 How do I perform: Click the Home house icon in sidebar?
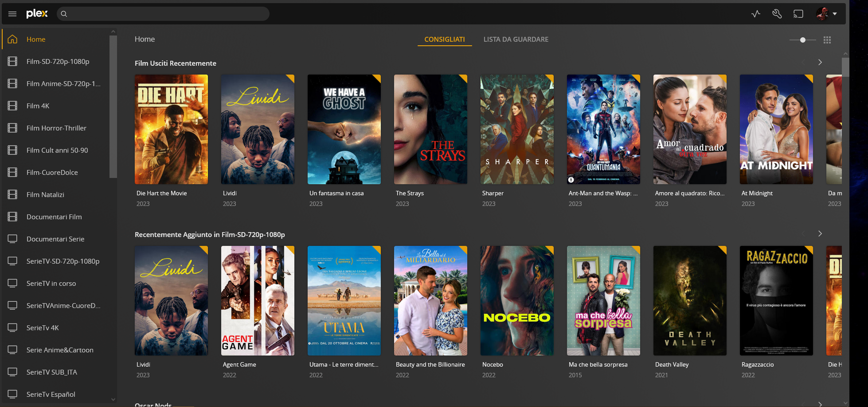tap(12, 39)
